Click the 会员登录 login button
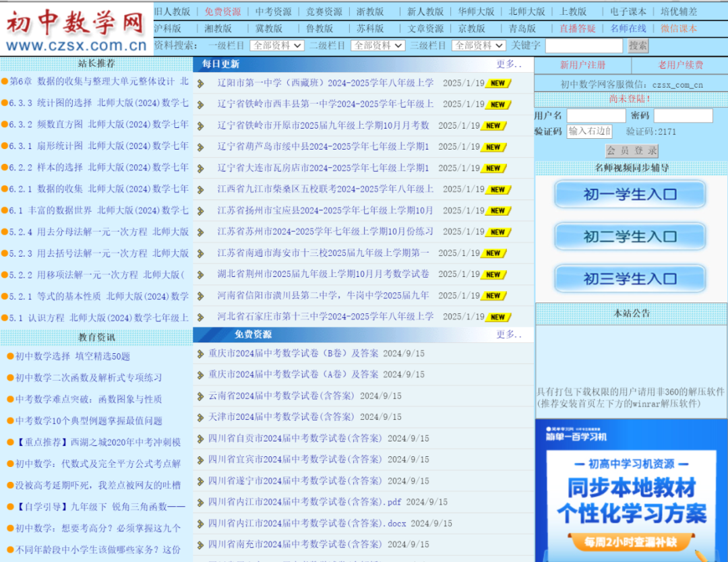Viewport: 728px width, 562px height. click(x=632, y=151)
